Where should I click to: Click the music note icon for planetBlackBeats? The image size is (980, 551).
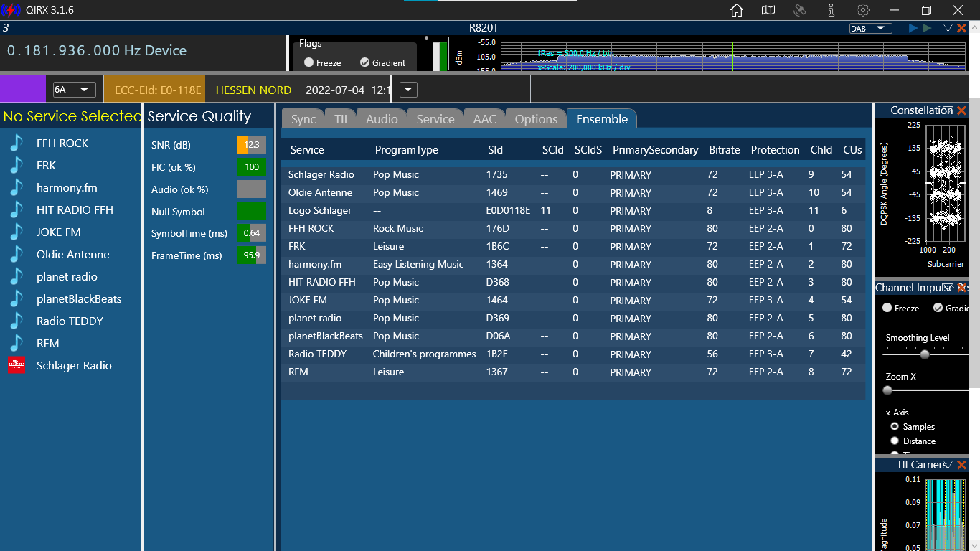click(17, 298)
